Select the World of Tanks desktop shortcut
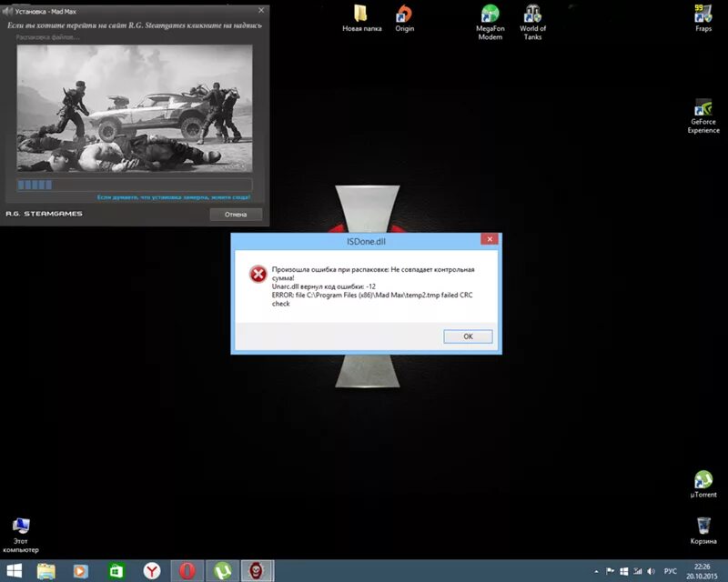The image size is (728, 582). (x=532, y=22)
